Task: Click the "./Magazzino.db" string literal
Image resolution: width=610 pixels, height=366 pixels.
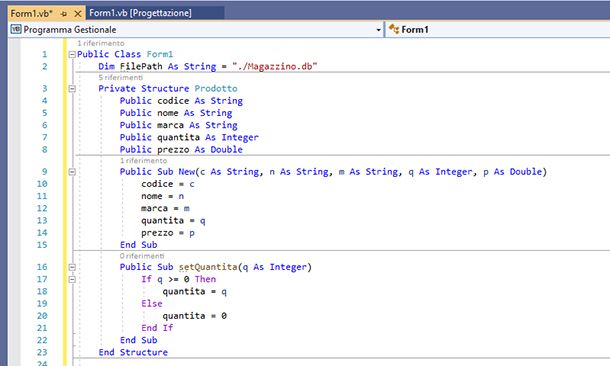Action: tap(275, 67)
